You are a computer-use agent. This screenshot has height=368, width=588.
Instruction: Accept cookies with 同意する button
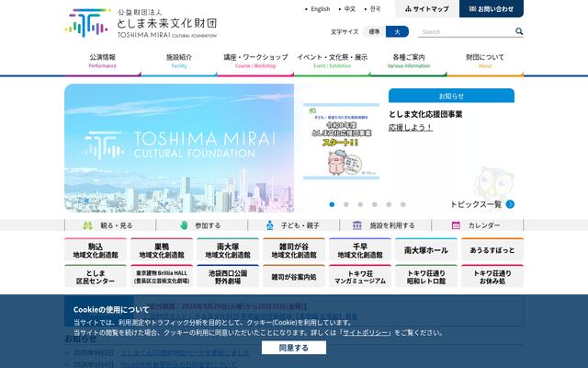[294, 348]
